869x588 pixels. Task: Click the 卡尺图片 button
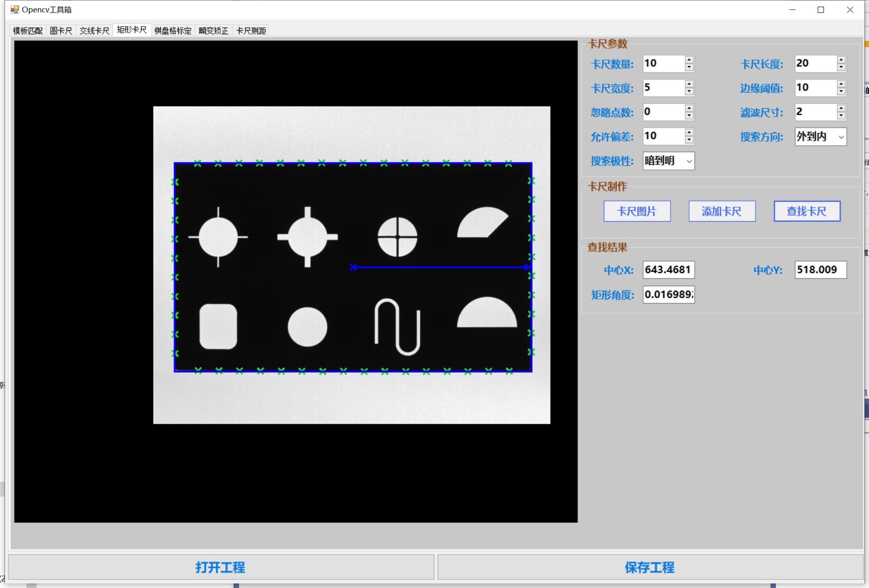click(637, 211)
